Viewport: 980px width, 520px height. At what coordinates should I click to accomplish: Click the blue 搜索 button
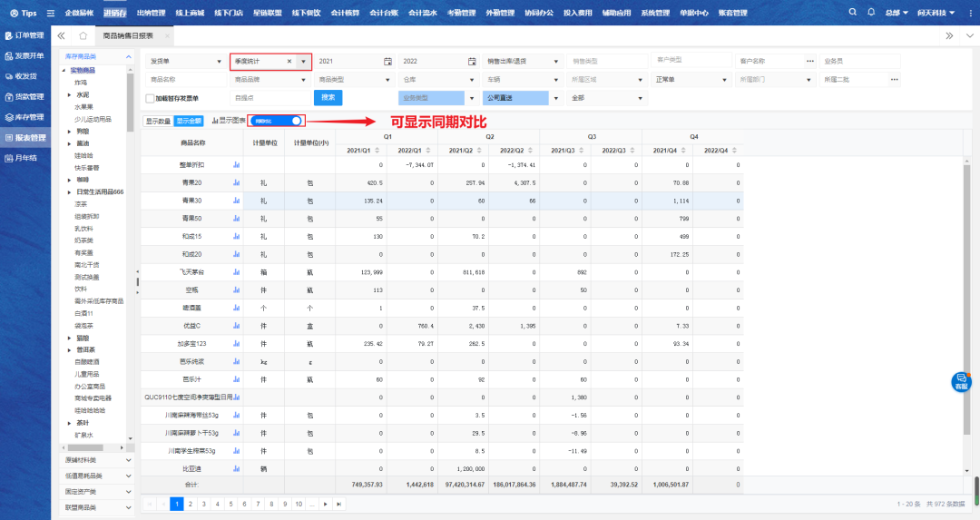[x=328, y=97]
